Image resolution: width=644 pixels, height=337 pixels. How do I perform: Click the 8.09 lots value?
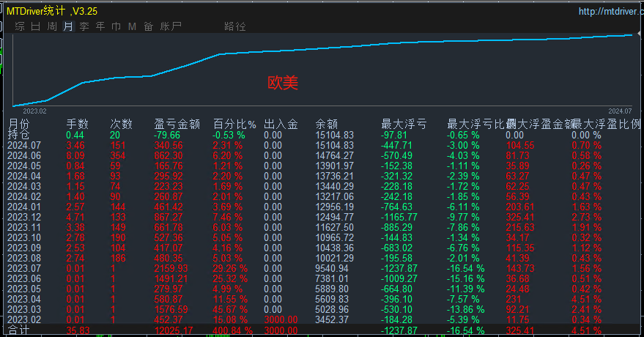75,155
